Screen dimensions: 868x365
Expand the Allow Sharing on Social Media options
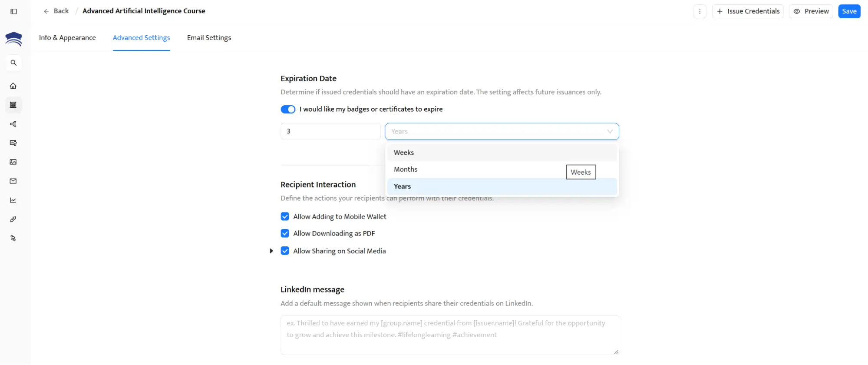[x=271, y=251]
